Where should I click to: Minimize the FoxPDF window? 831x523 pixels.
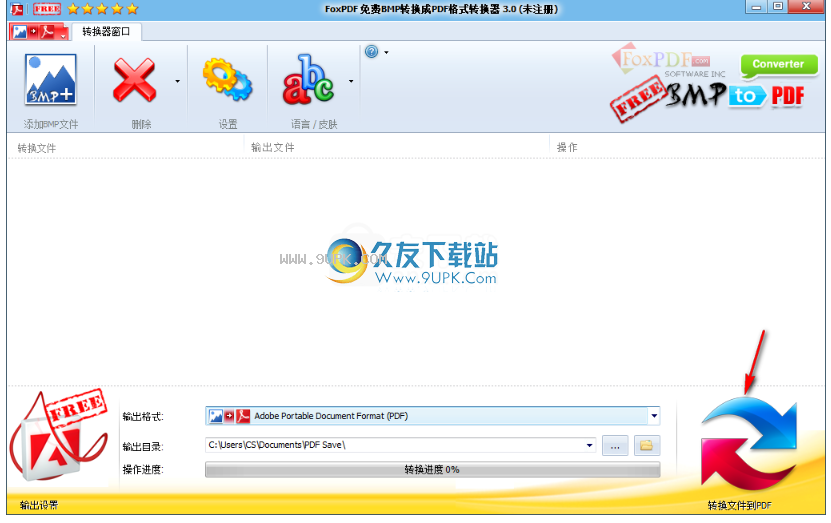click(756, 7)
